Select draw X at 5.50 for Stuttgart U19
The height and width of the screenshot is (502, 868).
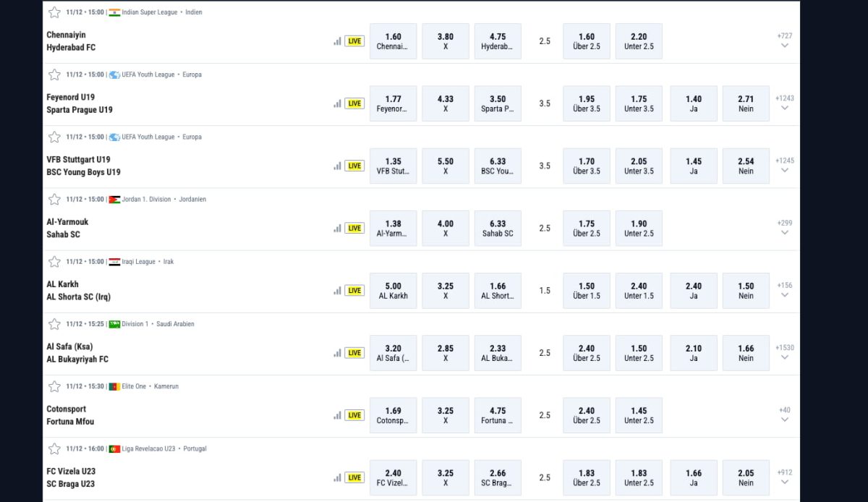coord(446,166)
